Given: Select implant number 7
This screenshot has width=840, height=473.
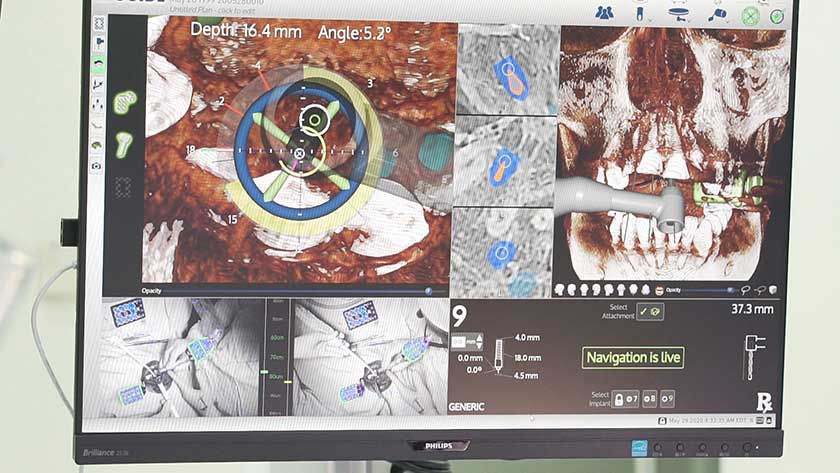Looking at the screenshot, I should point(633,398).
